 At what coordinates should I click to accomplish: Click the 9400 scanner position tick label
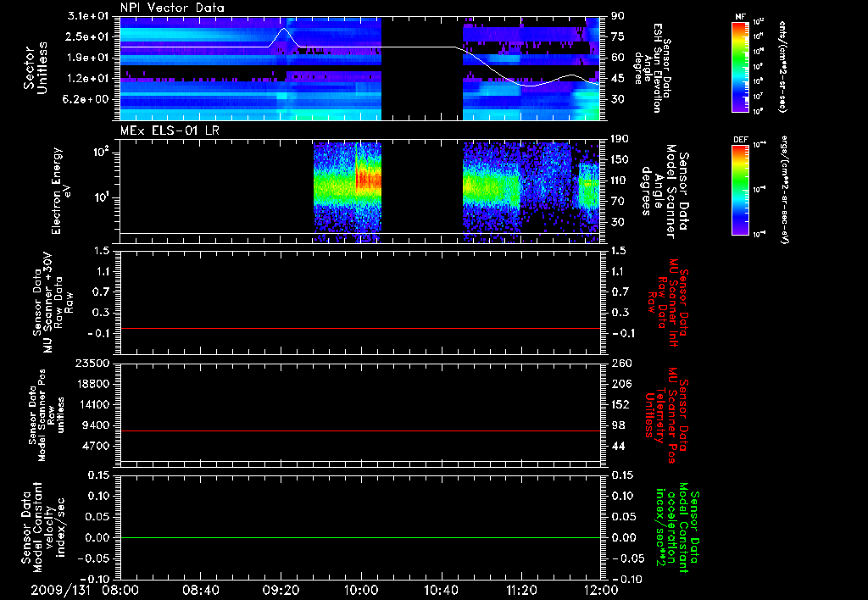coord(97,425)
